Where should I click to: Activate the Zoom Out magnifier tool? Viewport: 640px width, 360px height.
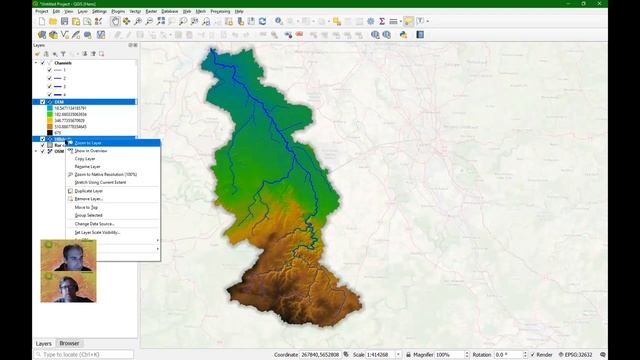pyautogui.click(x=149, y=21)
